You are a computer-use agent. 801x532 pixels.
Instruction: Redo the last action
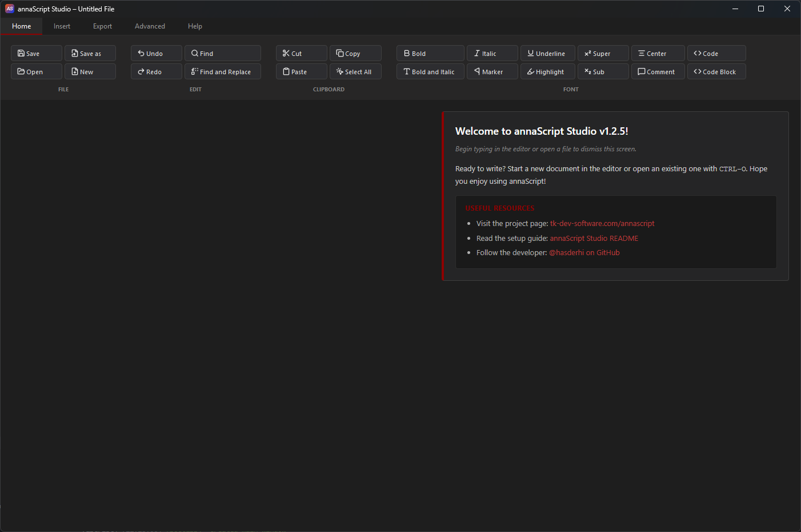157,71
